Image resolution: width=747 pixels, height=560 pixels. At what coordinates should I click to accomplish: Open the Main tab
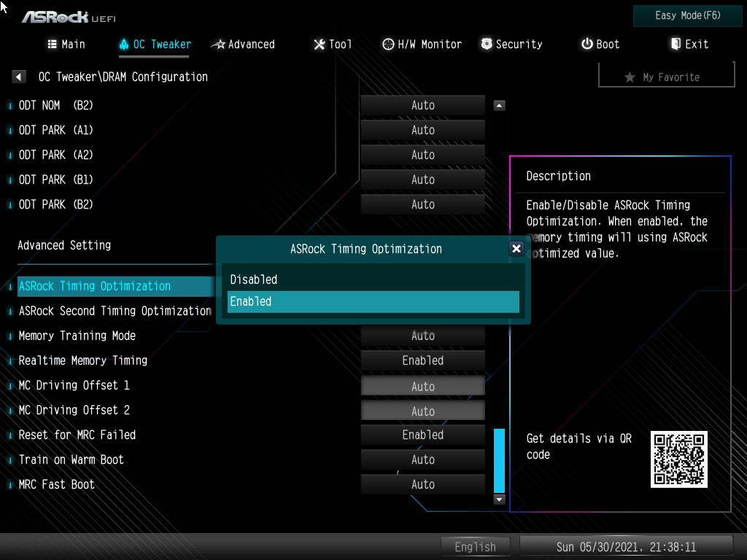(66, 44)
